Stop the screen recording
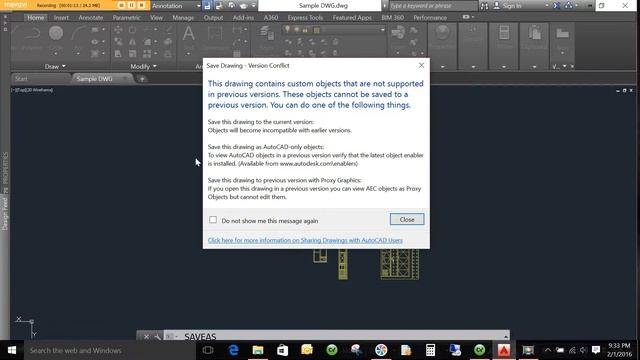This screenshot has height=360, width=640. (x=141, y=5)
